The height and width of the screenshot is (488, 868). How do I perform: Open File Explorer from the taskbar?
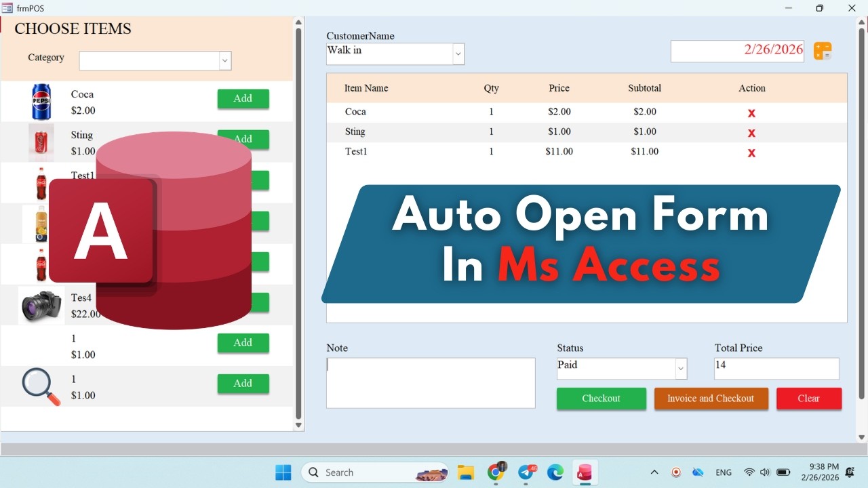click(465, 472)
